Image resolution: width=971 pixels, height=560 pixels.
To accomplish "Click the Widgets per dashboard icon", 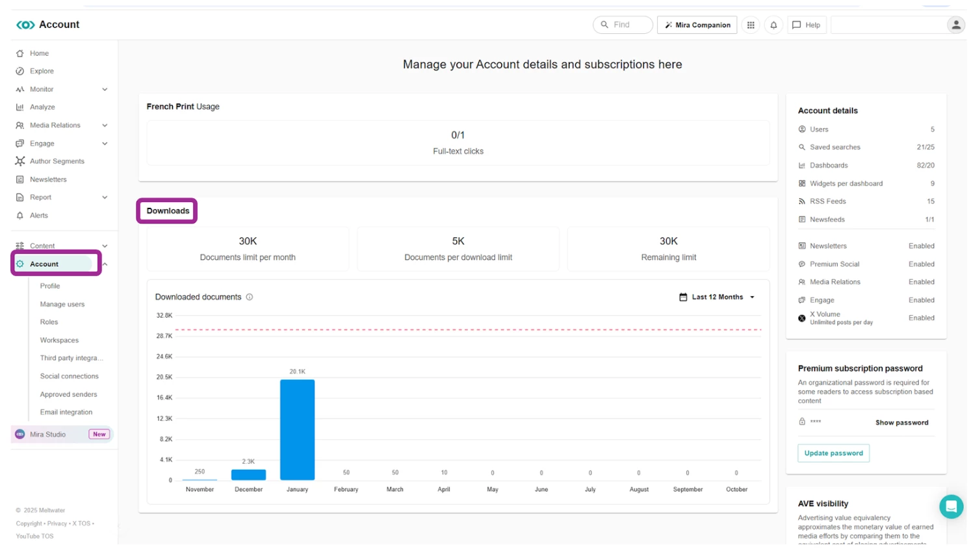I will click(802, 184).
